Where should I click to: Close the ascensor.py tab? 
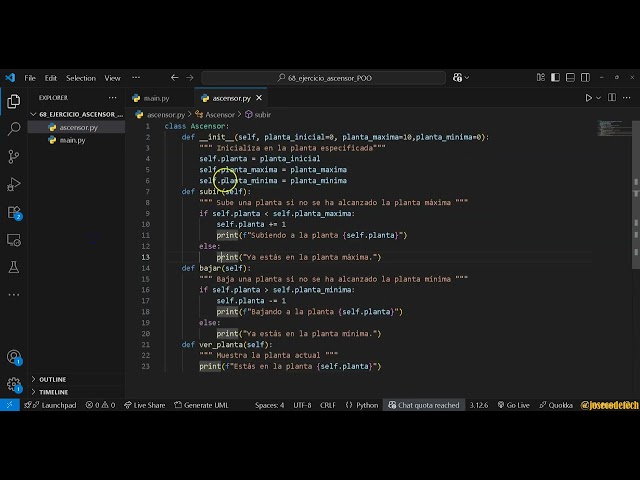point(259,98)
